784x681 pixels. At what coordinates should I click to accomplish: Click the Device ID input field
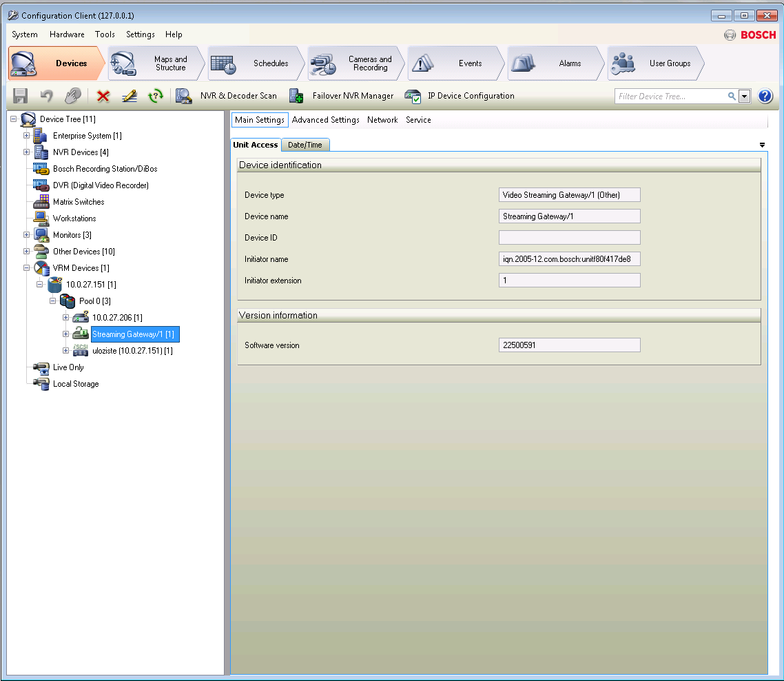pos(569,238)
